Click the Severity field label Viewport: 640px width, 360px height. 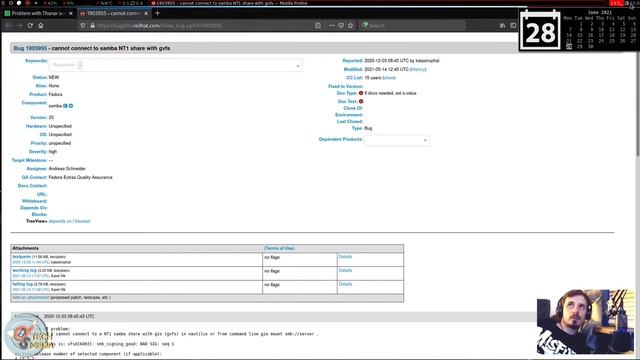[x=38, y=151]
